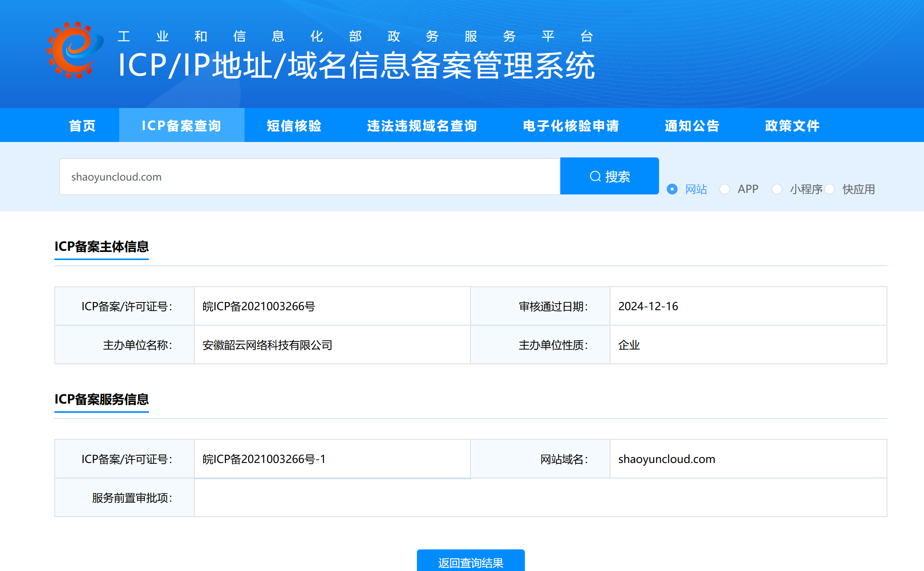Click the ICP备案主体信息 section heading
The image size is (924, 571).
101,247
